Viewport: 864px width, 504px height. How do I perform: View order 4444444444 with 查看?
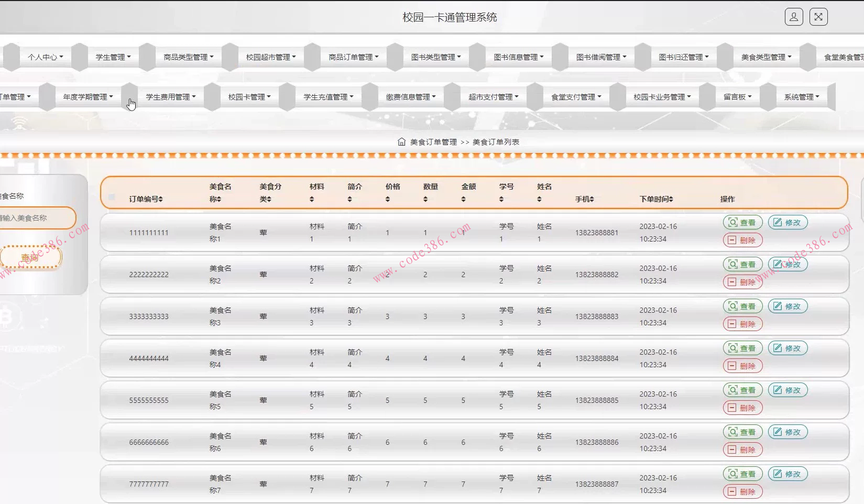click(742, 348)
